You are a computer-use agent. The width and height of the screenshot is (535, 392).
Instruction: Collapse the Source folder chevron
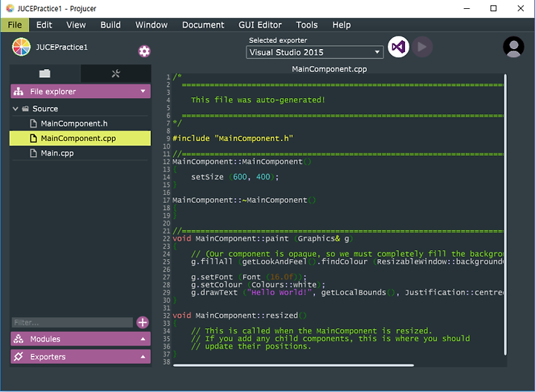click(x=16, y=108)
